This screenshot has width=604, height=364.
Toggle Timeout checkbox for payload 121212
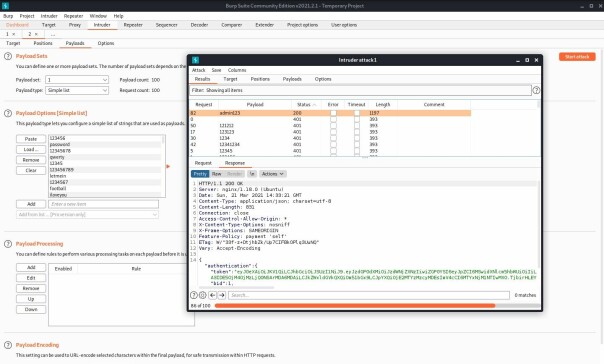click(x=357, y=126)
